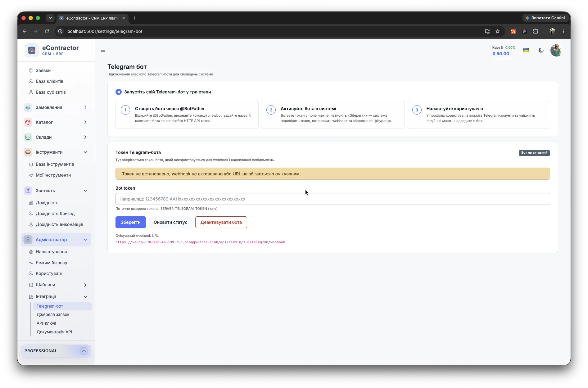This screenshot has height=388, width=588.
Task: Open Chrome three-dot menu
Action: [563, 31]
